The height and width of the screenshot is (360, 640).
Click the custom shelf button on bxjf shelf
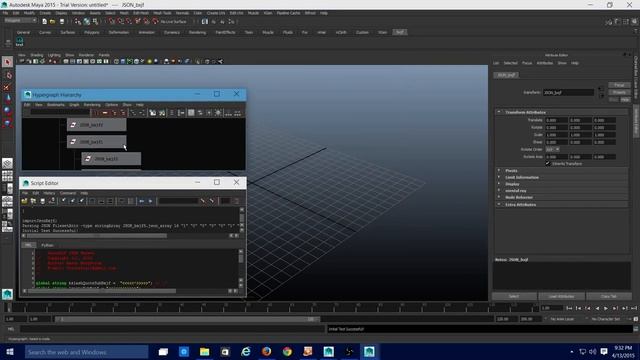(x=19, y=41)
